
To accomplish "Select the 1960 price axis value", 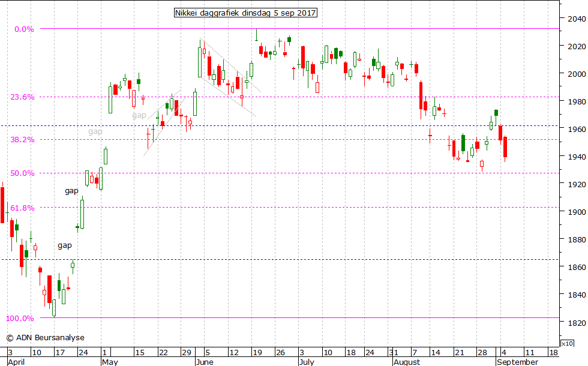I will [x=577, y=129].
